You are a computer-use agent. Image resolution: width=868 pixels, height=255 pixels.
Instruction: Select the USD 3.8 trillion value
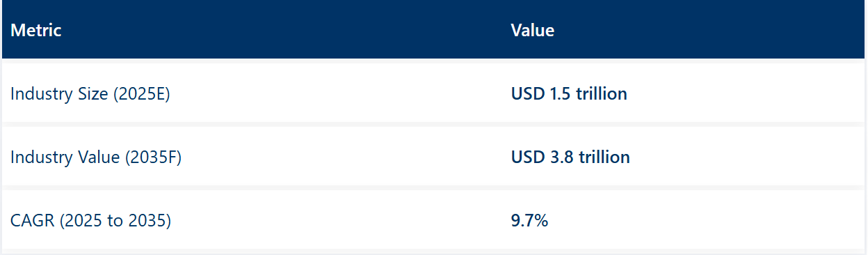[570, 157]
